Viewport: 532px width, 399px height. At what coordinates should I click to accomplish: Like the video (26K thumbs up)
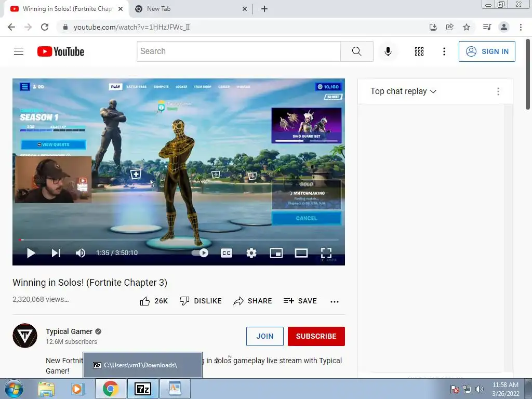[154, 301]
